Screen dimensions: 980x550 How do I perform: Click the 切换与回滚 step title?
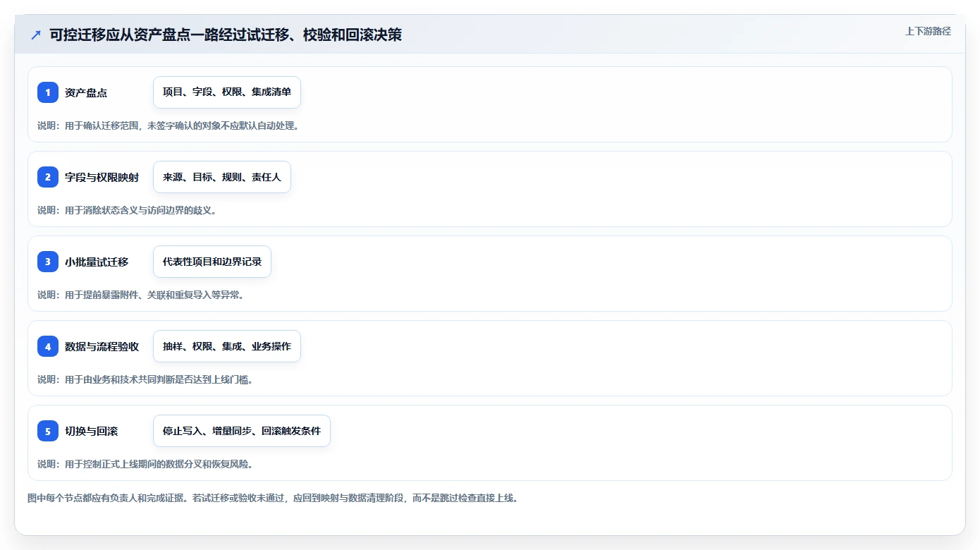coord(91,431)
